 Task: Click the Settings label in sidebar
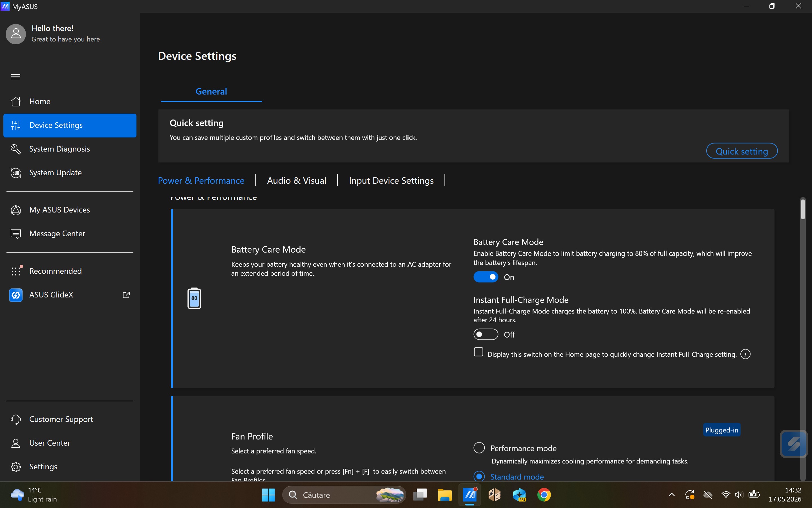click(x=43, y=467)
